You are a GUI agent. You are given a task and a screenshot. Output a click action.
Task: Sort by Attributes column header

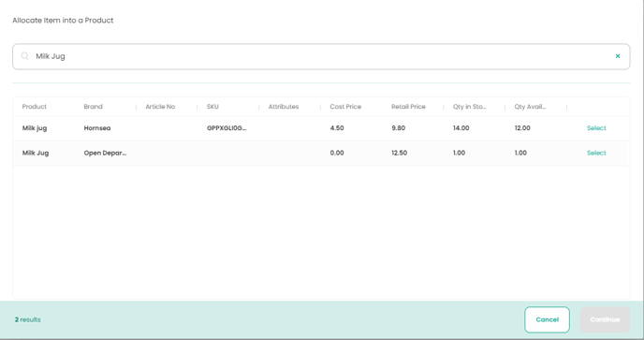click(x=284, y=107)
